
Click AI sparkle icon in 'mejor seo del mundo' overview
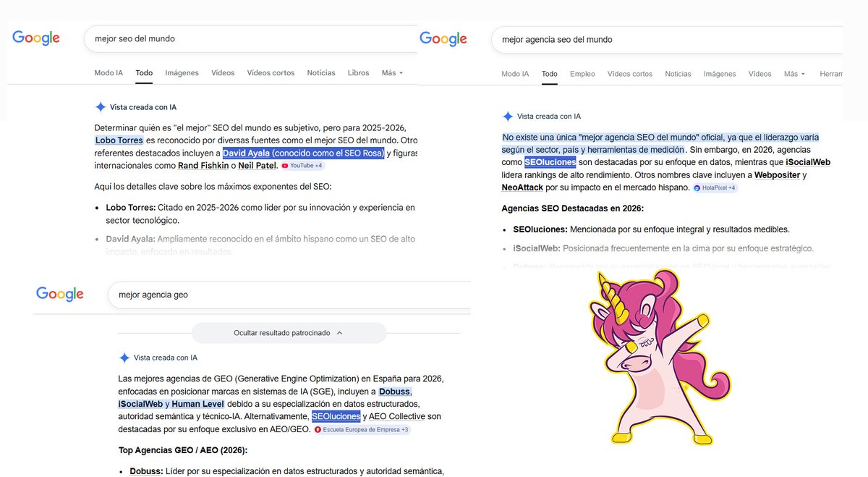(101, 107)
